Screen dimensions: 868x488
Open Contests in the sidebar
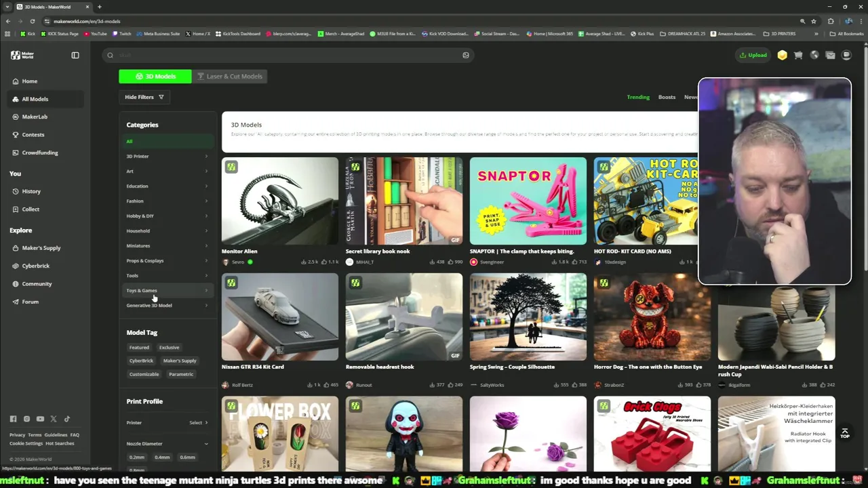(45, 135)
